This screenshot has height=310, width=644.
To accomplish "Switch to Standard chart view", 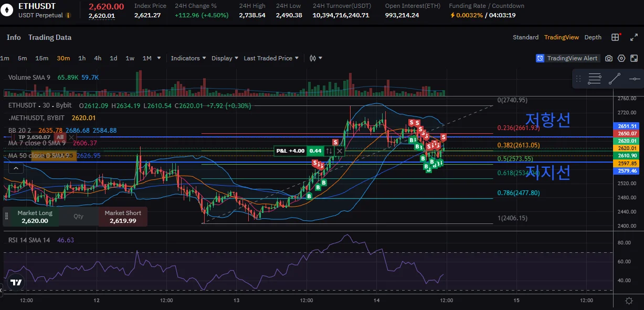I will [x=525, y=37].
